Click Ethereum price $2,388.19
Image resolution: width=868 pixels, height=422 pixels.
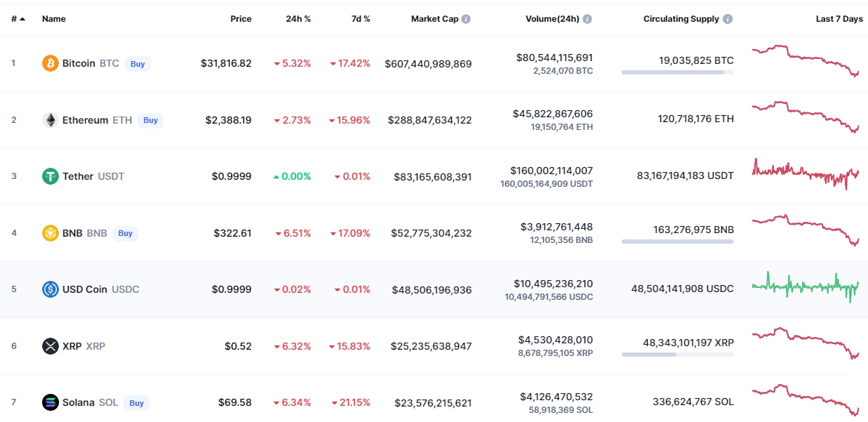click(x=229, y=120)
